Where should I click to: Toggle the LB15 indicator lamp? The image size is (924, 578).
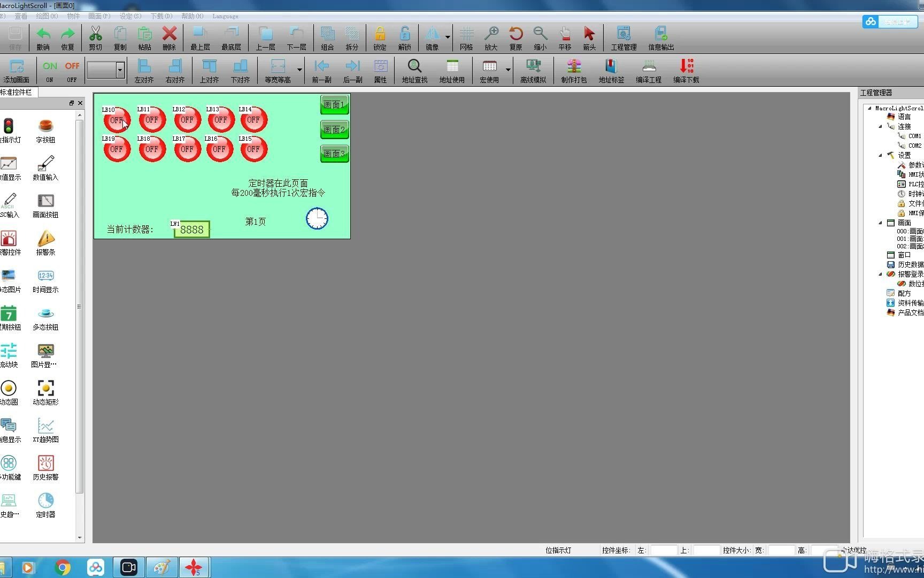253,149
